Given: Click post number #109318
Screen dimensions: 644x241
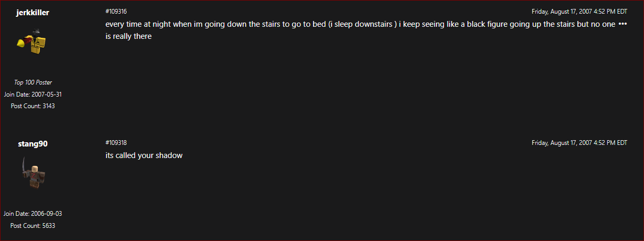Looking at the screenshot, I should pyautogui.click(x=116, y=142).
